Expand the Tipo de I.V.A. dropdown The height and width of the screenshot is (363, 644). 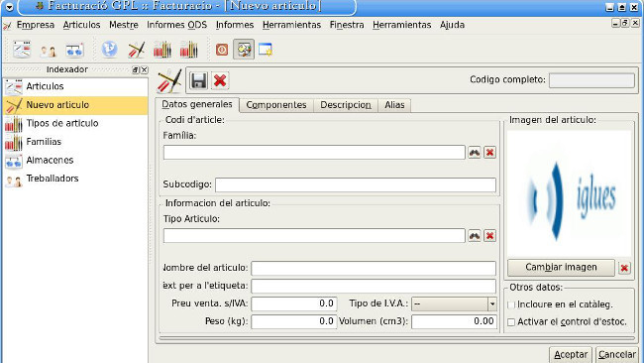pyautogui.click(x=492, y=304)
